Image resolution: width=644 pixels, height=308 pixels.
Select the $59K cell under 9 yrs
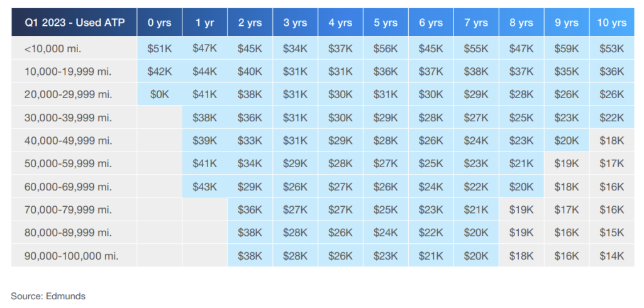point(567,48)
